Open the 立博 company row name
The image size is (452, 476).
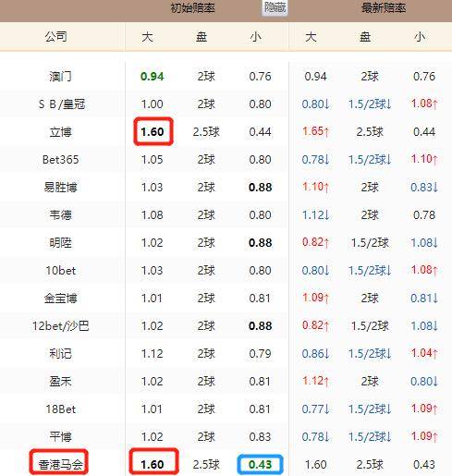click(x=60, y=132)
